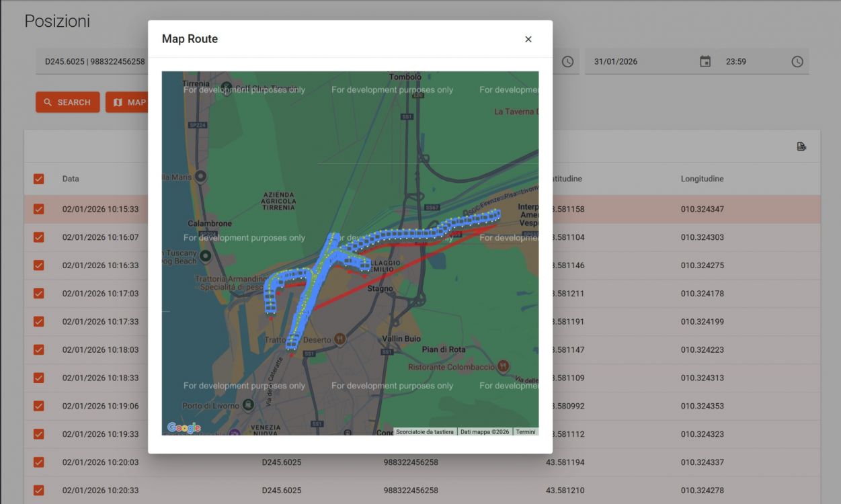Open the Termini link on the map
This screenshot has width=841, height=504.
[x=526, y=432]
